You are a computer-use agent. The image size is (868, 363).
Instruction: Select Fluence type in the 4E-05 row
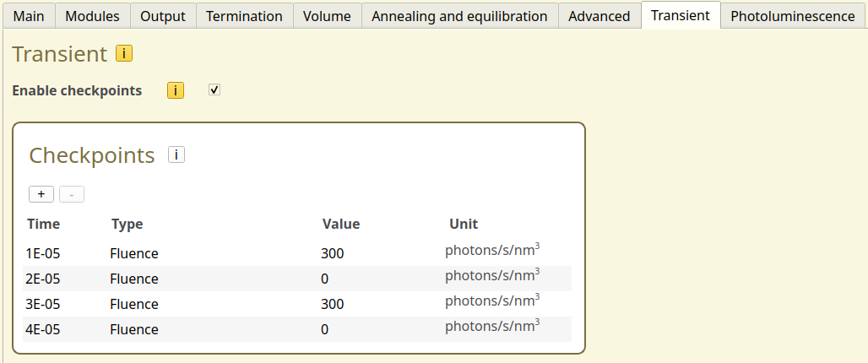pos(134,329)
